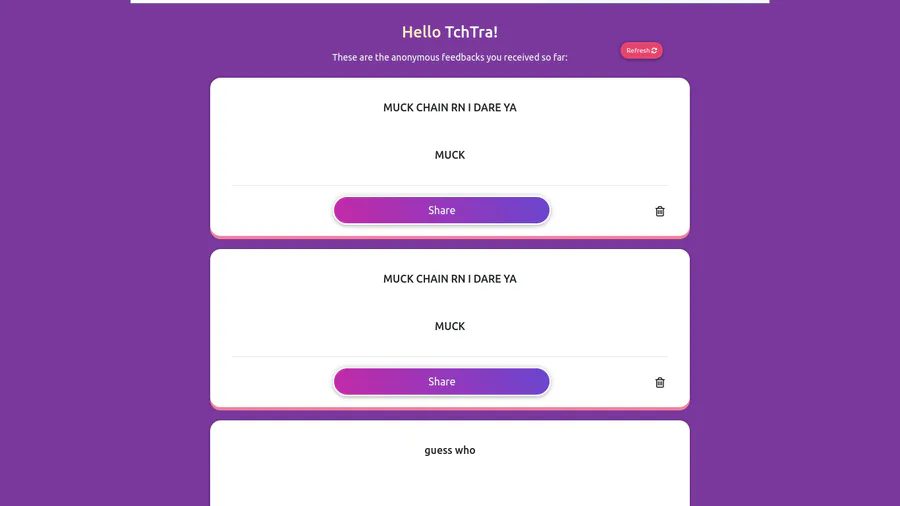Screen dimensions: 900x506
Task: Click the refresh arrows icon inside Refresh
Action: click(654, 50)
